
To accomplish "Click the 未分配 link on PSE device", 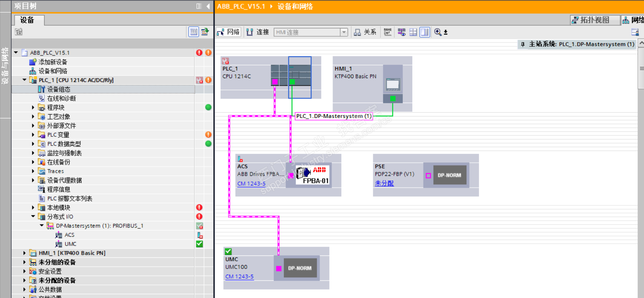I will click(x=384, y=183).
